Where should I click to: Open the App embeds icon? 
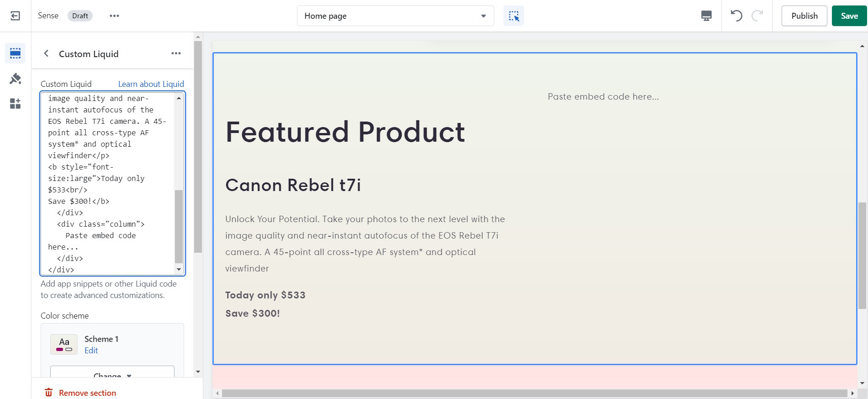click(15, 103)
